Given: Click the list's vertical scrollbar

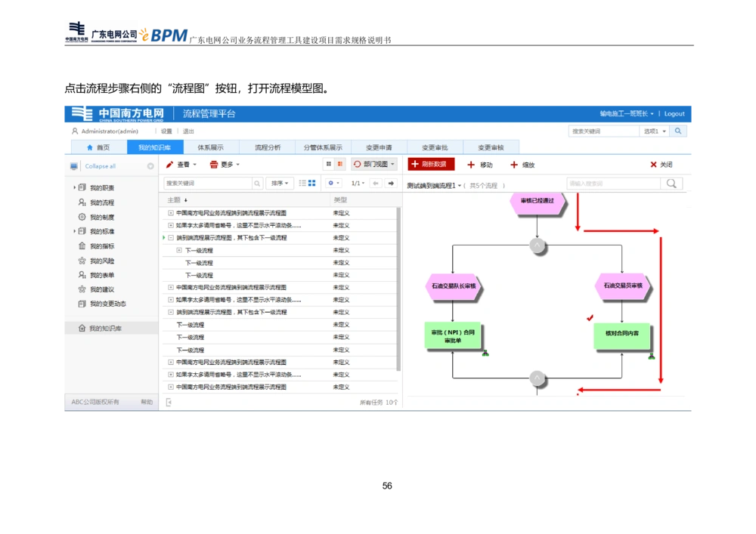Looking at the screenshot, I should (398, 287).
